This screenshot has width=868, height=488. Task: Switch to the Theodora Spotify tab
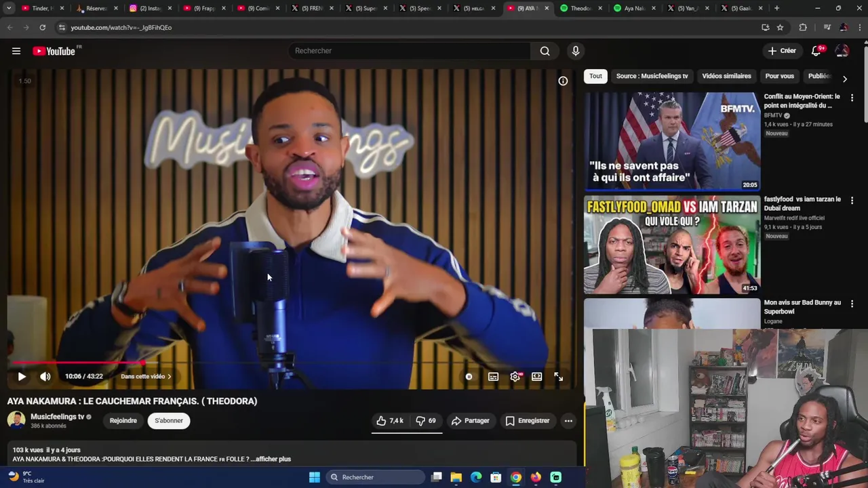[x=581, y=8]
